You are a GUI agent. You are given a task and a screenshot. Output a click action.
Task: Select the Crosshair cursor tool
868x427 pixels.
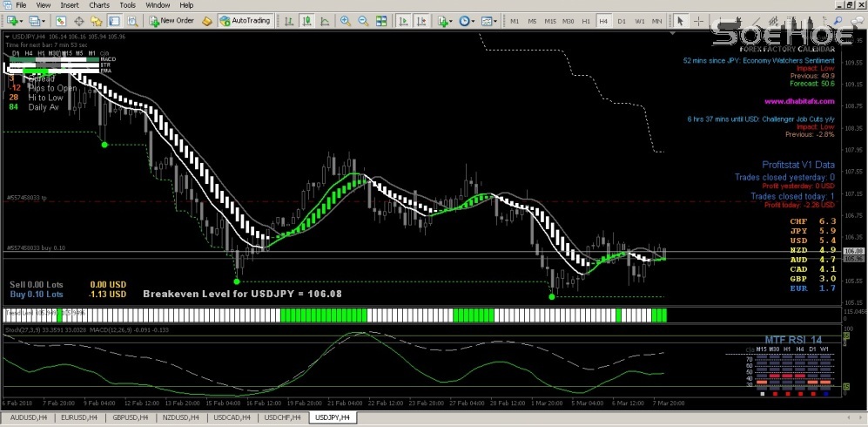point(699,20)
